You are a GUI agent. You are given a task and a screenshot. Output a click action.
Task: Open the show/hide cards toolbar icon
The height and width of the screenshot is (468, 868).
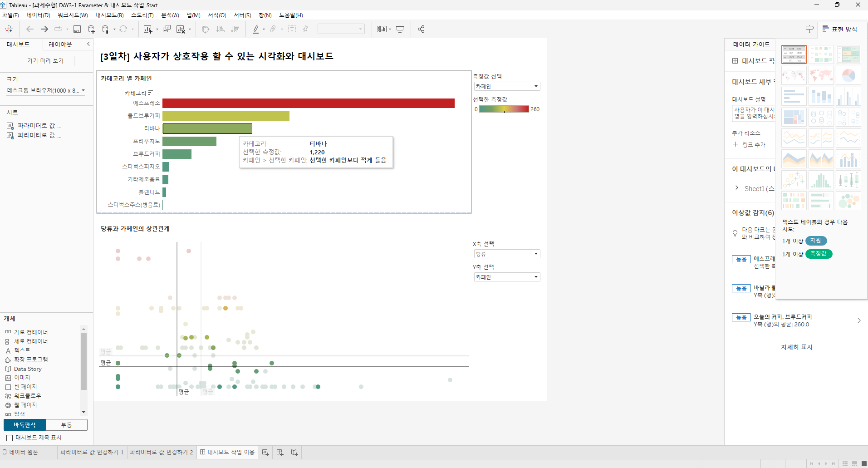point(382,29)
